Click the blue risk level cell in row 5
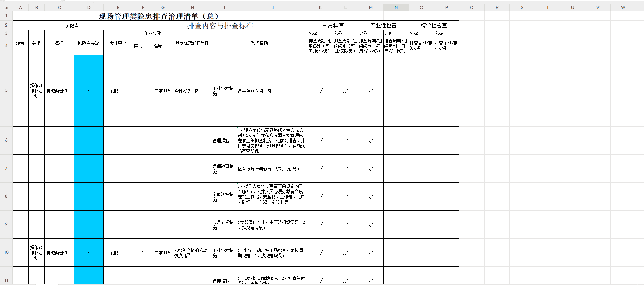644x285 pixels. click(89, 91)
